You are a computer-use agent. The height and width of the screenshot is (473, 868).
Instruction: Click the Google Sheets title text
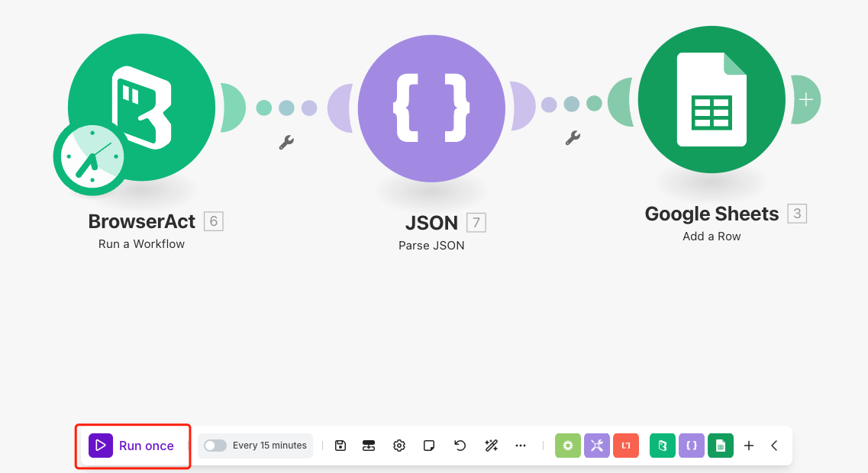click(x=712, y=214)
